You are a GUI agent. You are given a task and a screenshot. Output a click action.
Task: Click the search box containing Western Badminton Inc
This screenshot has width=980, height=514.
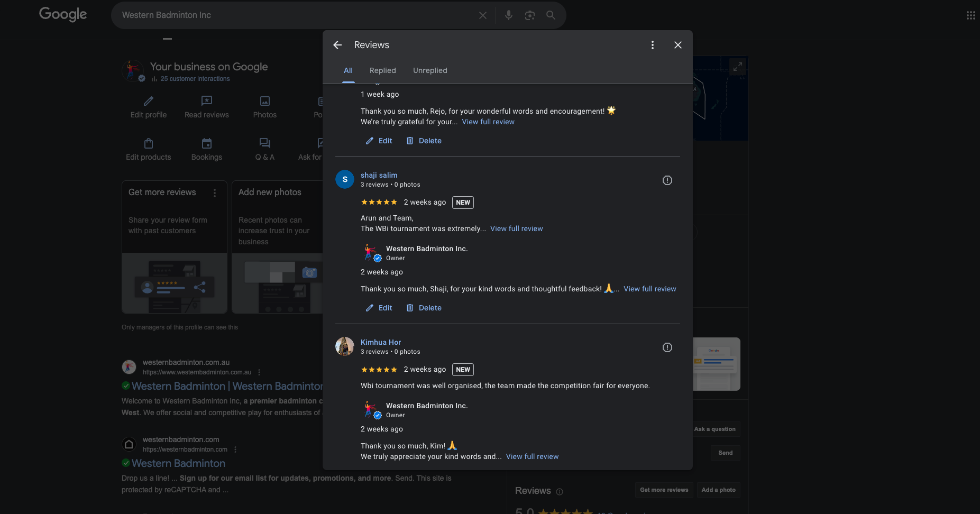(291, 15)
